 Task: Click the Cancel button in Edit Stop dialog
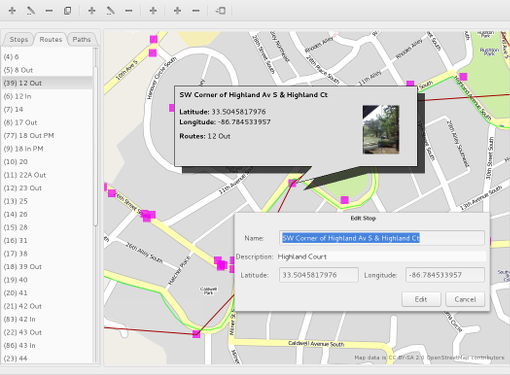465,299
